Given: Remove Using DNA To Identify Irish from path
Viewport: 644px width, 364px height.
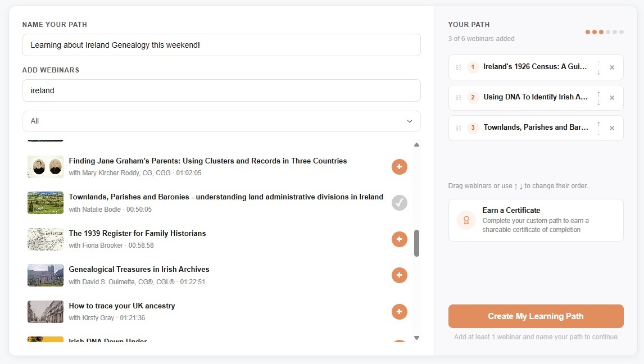Looking at the screenshot, I should pos(612,98).
